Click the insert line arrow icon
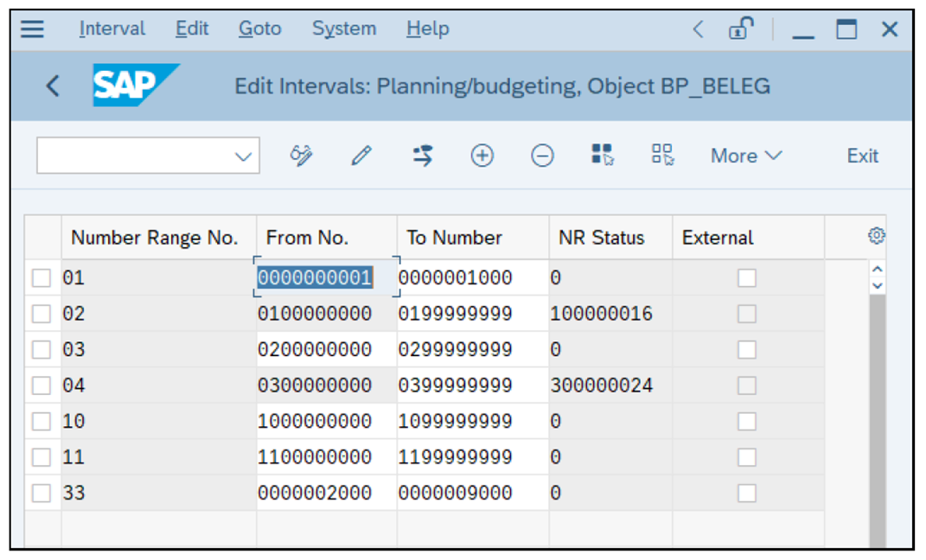926x560 pixels. click(x=422, y=156)
